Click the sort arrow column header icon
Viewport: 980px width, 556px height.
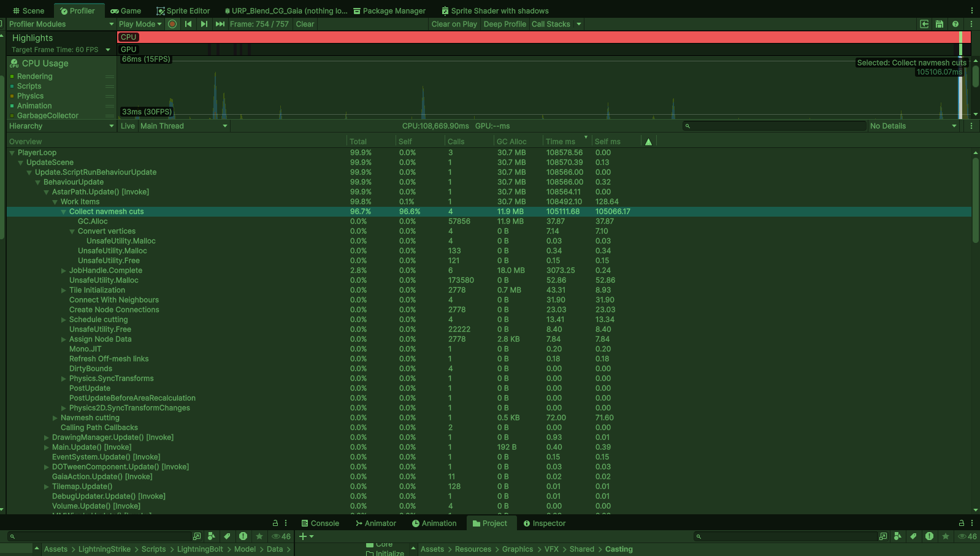[x=648, y=142]
